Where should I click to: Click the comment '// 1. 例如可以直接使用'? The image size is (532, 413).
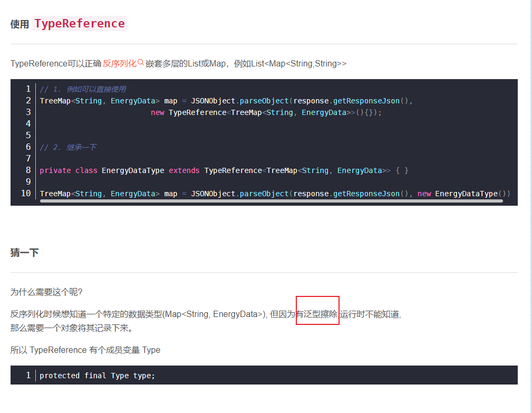[83, 89]
